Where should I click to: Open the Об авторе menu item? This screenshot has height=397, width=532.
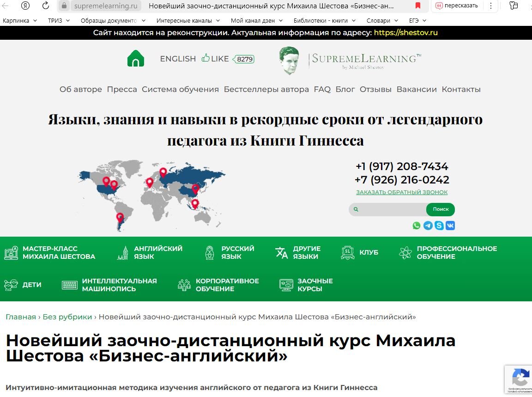point(81,89)
